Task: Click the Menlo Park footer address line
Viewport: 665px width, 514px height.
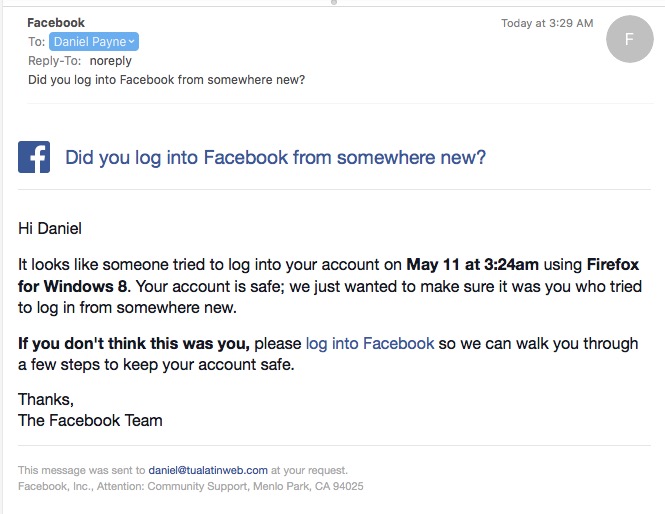Action: tap(190, 486)
